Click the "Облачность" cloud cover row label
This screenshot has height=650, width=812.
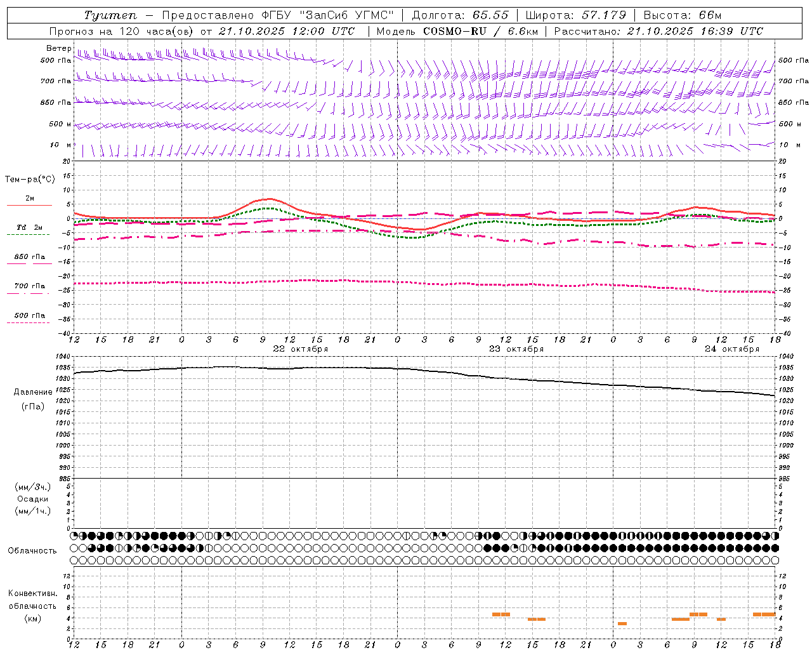(32, 550)
